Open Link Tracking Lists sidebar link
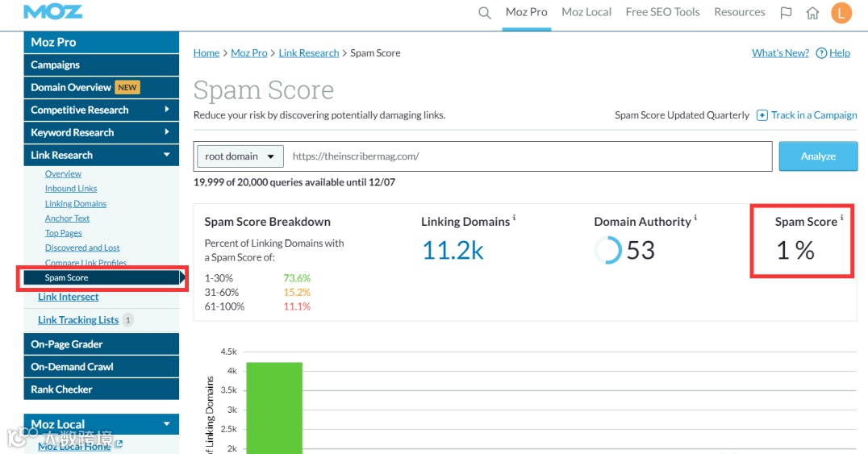Viewport: 868px width, 454px height. pyautogui.click(x=78, y=320)
